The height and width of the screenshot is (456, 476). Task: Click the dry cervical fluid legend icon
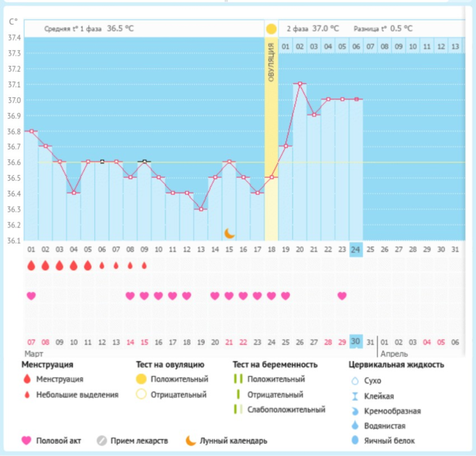pyautogui.click(x=355, y=381)
